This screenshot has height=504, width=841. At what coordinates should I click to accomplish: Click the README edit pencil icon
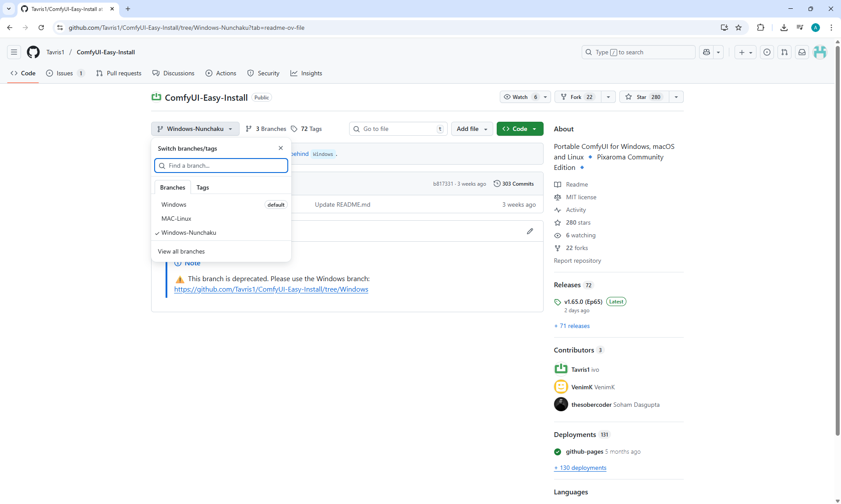click(530, 231)
